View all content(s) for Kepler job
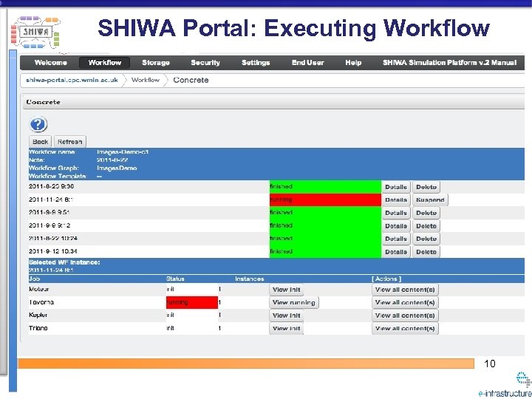The width and height of the screenshot is (532, 399). click(x=405, y=316)
